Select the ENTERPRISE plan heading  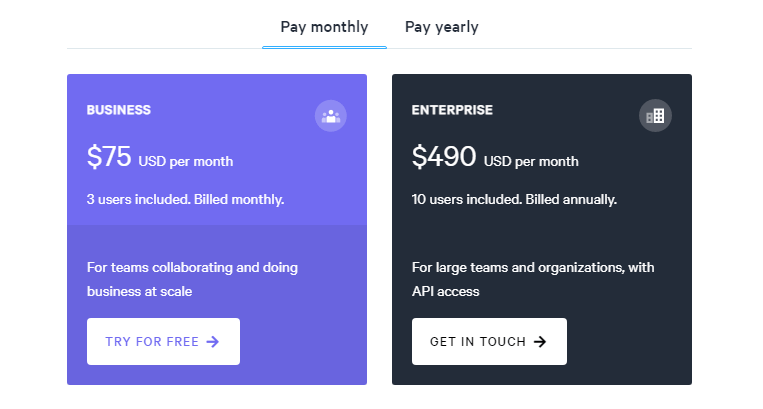pyautogui.click(x=452, y=110)
